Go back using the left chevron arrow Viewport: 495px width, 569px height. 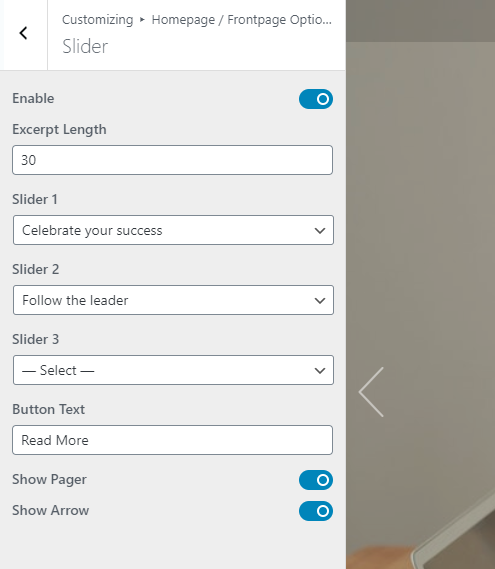pyautogui.click(x=23, y=33)
